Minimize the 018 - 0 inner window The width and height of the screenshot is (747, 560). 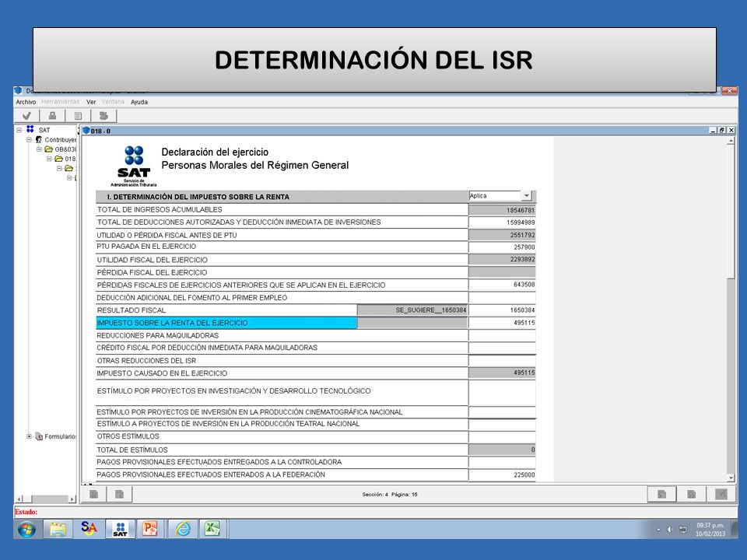pos(714,130)
